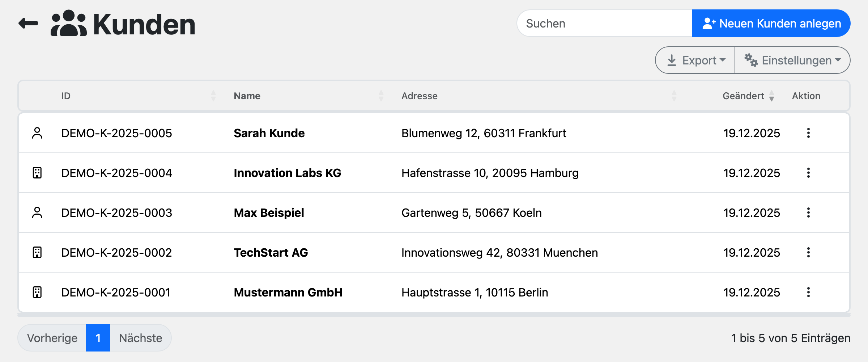Viewport: 868px width, 362px height.
Task: Click the building icon beside DEMO-K-2025-0004
Action: pos(37,173)
